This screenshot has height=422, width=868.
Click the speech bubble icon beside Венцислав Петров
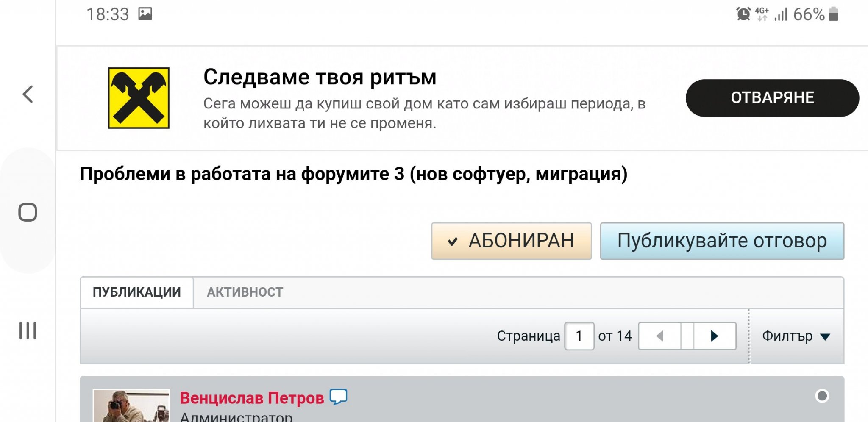(x=338, y=397)
